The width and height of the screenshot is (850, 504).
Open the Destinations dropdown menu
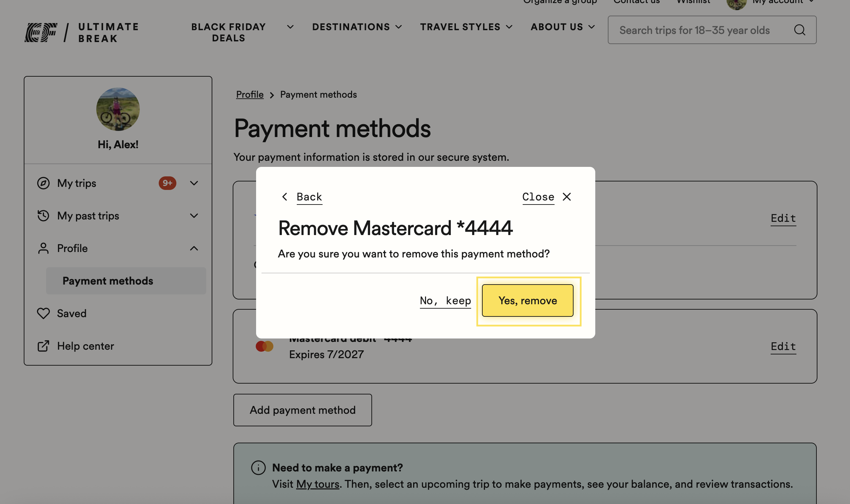tap(357, 27)
